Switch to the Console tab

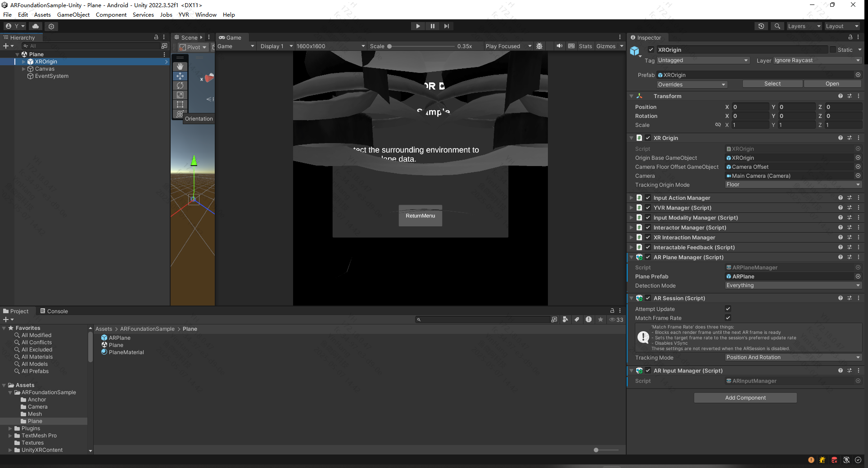point(54,311)
